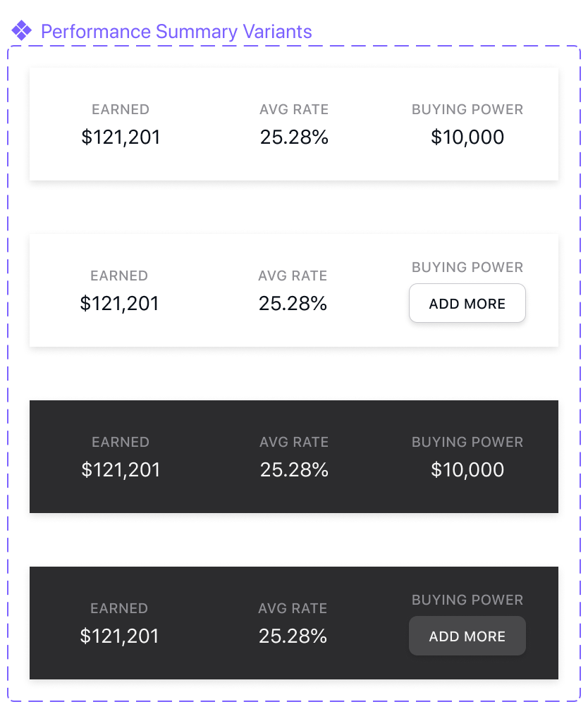Click EARNED label in bottom dark card
Image resolution: width=588 pixels, height=709 pixels.
pyautogui.click(x=119, y=609)
